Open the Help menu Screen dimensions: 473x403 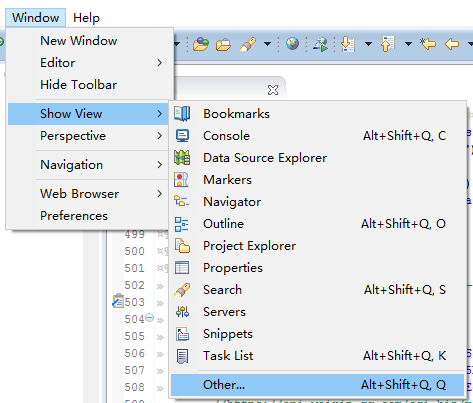click(86, 17)
